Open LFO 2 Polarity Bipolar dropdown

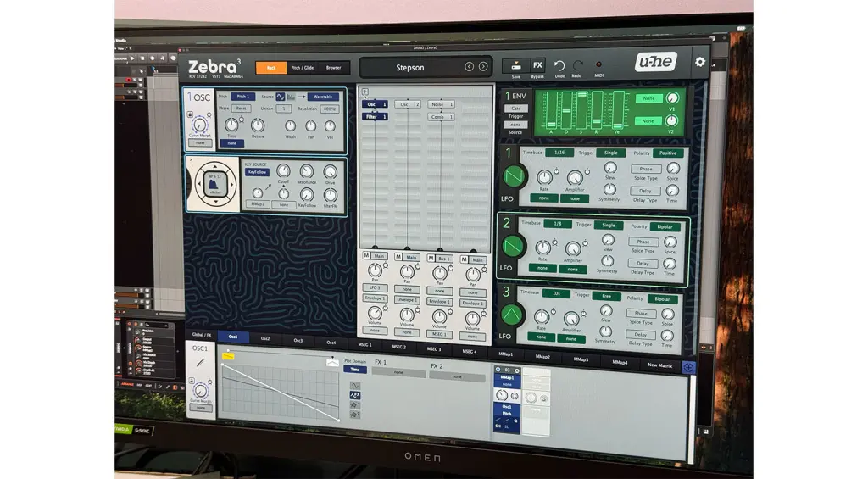[x=665, y=226]
